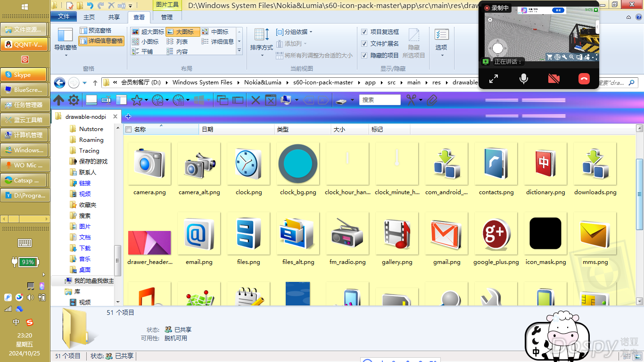Click the 计算机管理 taskbar button
Viewport: 644px width, 362px height.
(x=24, y=135)
